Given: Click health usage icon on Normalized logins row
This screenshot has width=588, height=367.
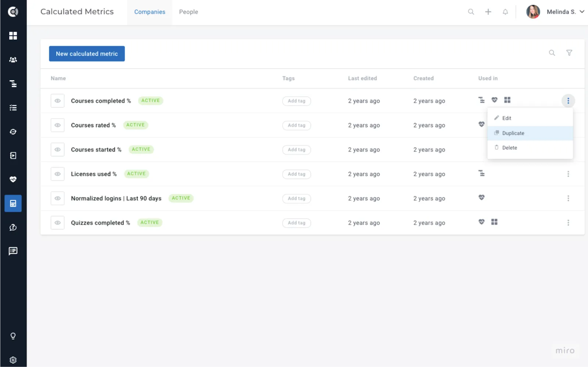Looking at the screenshot, I should [x=481, y=197].
